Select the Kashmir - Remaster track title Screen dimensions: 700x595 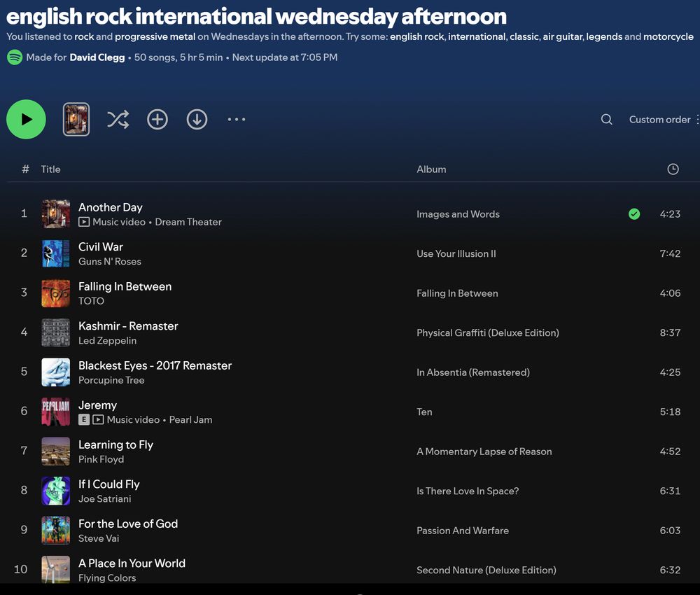pos(128,325)
